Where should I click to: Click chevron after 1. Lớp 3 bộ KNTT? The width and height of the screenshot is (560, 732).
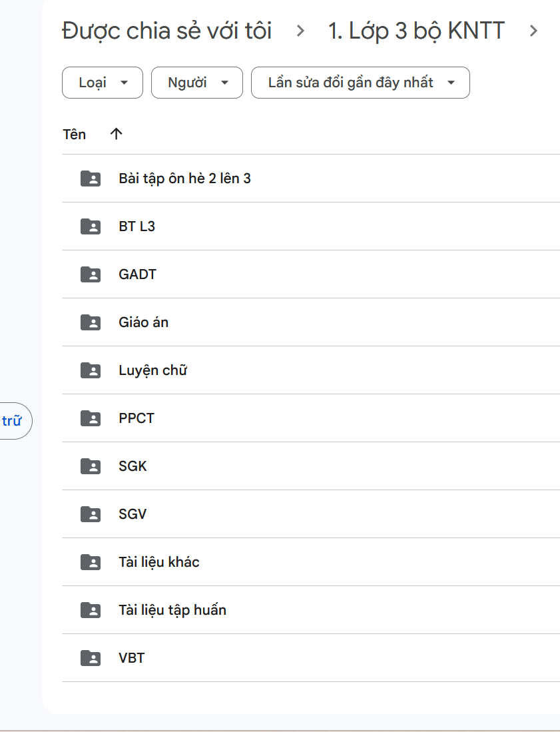tap(533, 31)
